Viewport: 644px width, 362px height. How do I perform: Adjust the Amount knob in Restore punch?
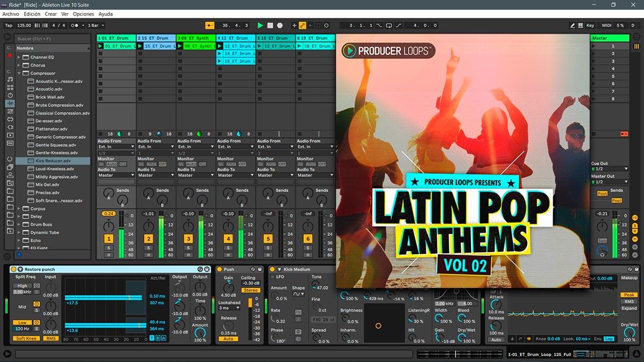click(200, 333)
